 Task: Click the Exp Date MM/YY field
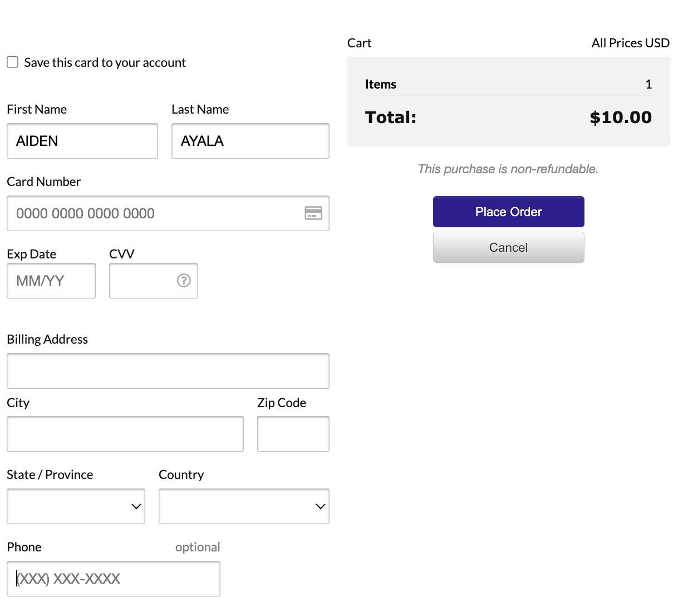(51, 281)
